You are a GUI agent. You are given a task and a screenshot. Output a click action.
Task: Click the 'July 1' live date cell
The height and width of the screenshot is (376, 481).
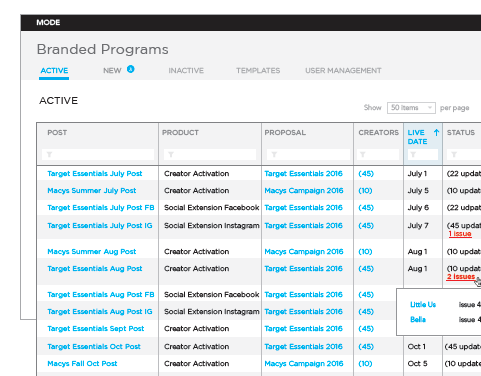[x=417, y=174]
